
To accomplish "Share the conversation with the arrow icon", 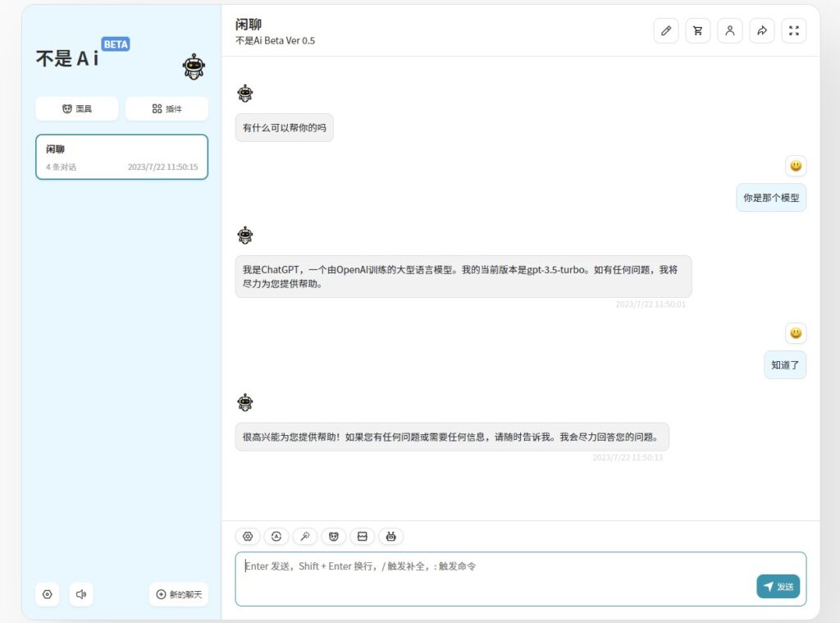I will [762, 30].
